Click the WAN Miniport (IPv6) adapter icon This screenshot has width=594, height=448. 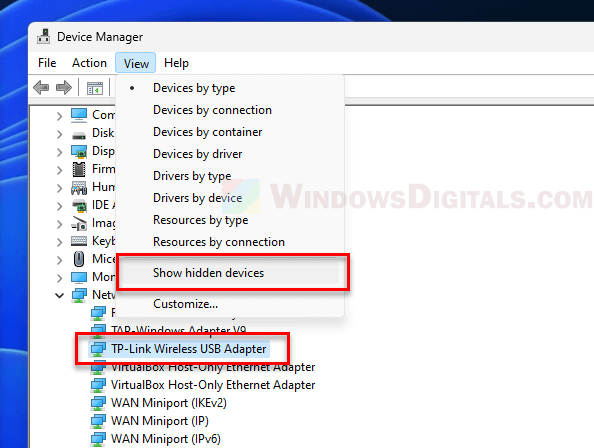coord(98,439)
